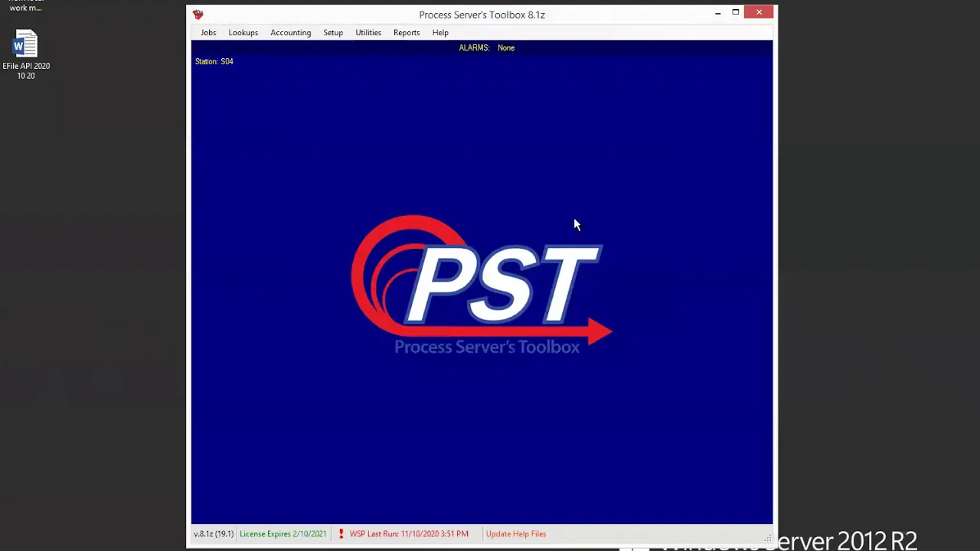This screenshot has height=551, width=980.
Task: Open the Setup menu
Action: coord(332,33)
